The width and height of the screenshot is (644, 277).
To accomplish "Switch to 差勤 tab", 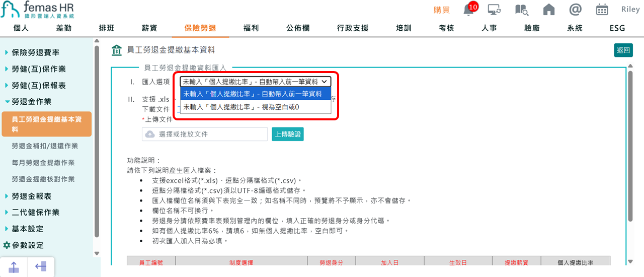I will click(x=64, y=28).
